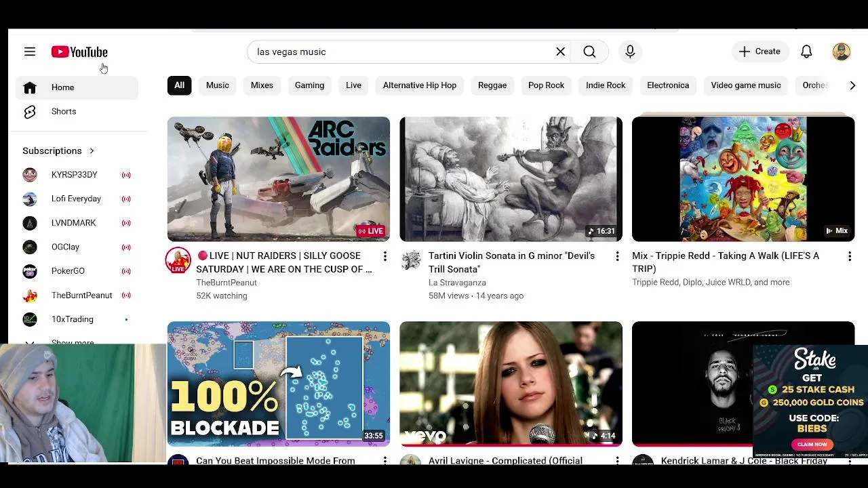Expand the Subscriptions section
This screenshot has height=488, width=868.
[58, 150]
